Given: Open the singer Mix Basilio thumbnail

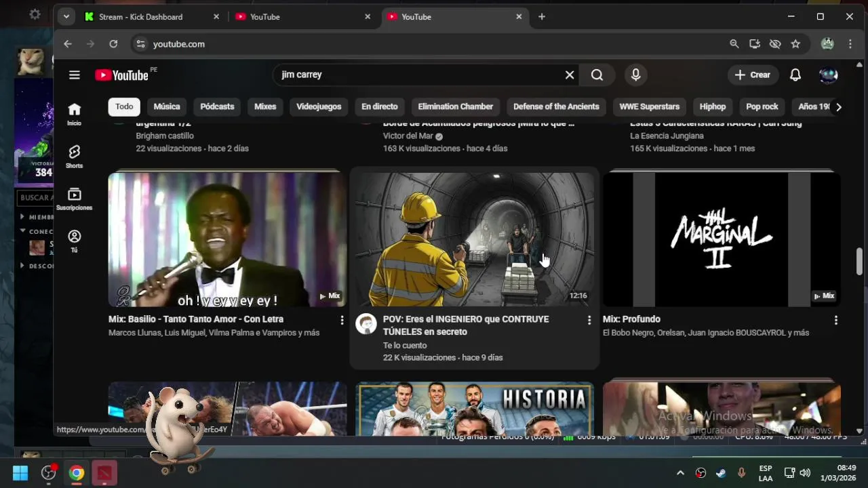Looking at the screenshot, I should pyautogui.click(x=227, y=239).
